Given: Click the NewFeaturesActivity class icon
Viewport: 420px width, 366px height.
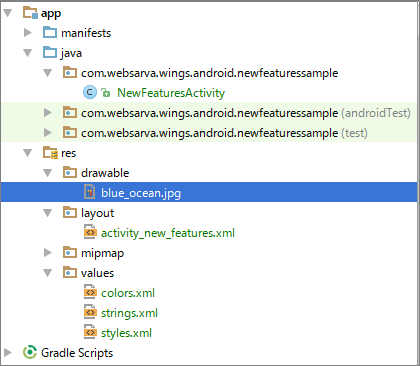Looking at the screenshot, I should point(90,93).
